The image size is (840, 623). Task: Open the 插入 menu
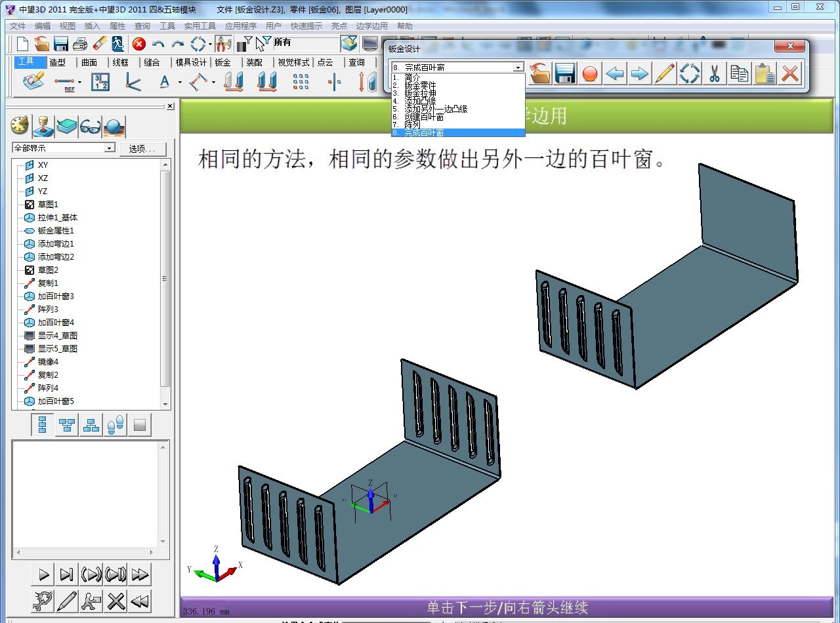coord(91,26)
